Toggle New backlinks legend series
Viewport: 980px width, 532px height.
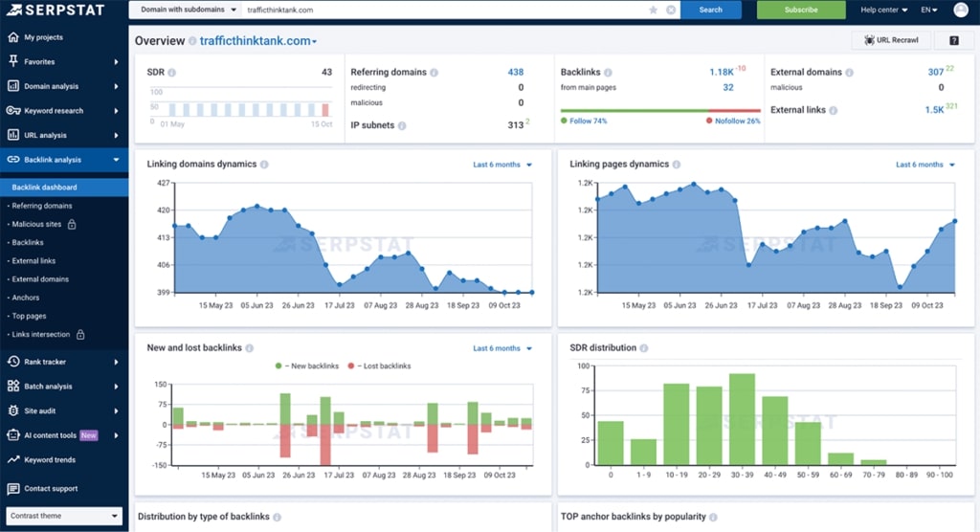click(307, 366)
